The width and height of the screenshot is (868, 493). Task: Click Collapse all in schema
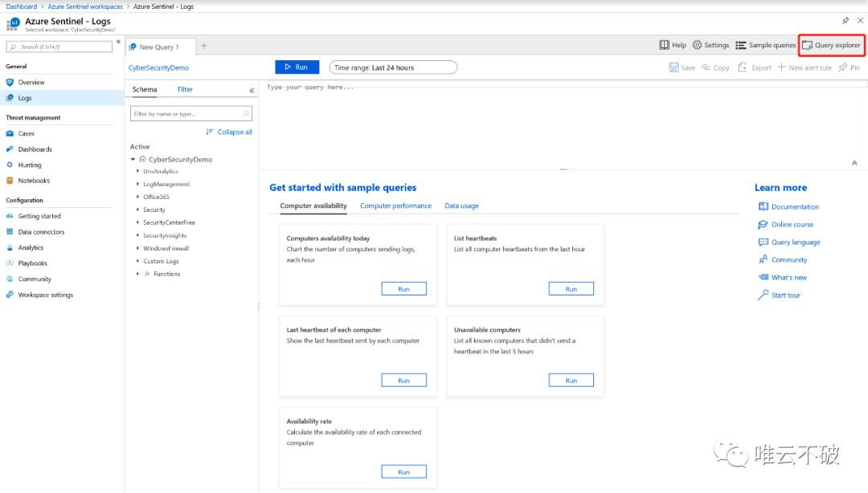tap(229, 132)
